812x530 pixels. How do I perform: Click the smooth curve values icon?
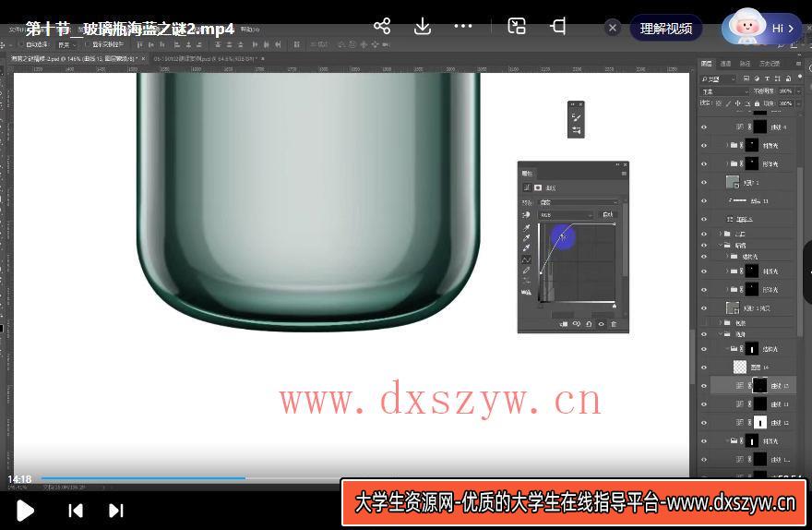[x=526, y=282]
